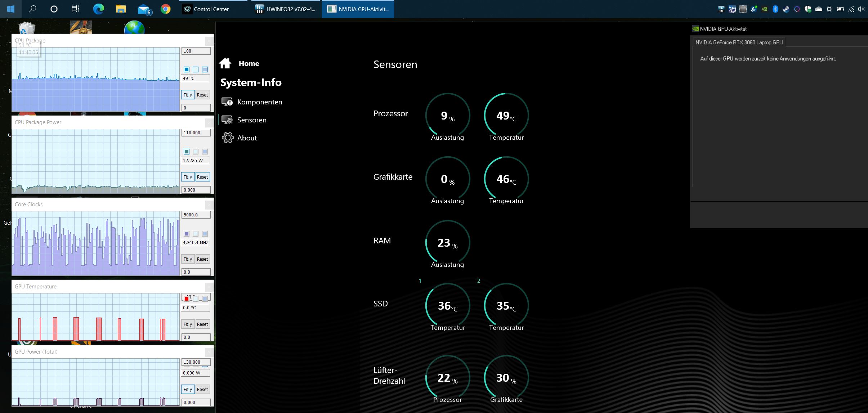Edit CPU Package graph minimum value 0
Viewport: 868px width, 413px height.
[x=196, y=108]
